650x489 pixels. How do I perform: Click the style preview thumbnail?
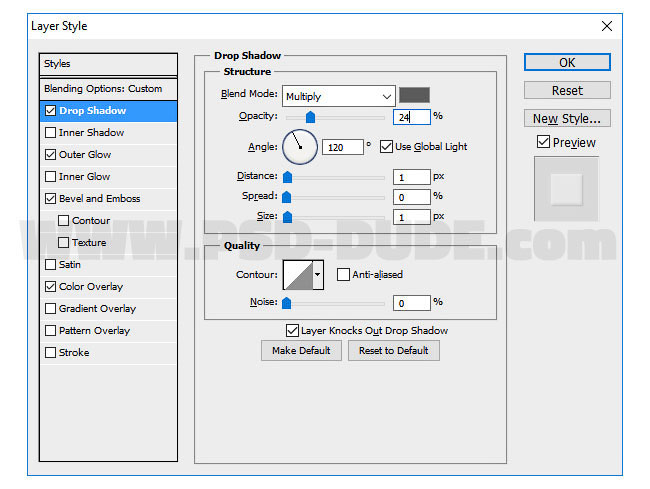[x=566, y=189]
